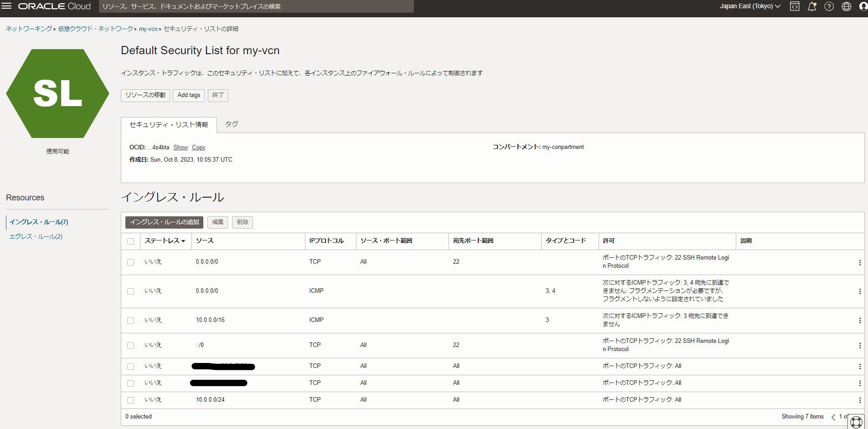
Task: Go to previous page of rules
Action: (833, 417)
